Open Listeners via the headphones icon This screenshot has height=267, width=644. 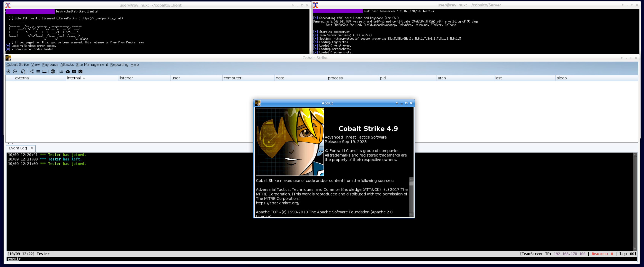(x=23, y=71)
